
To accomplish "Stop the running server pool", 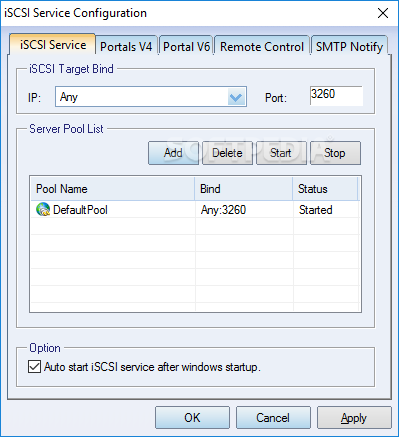I will [335, 153].
